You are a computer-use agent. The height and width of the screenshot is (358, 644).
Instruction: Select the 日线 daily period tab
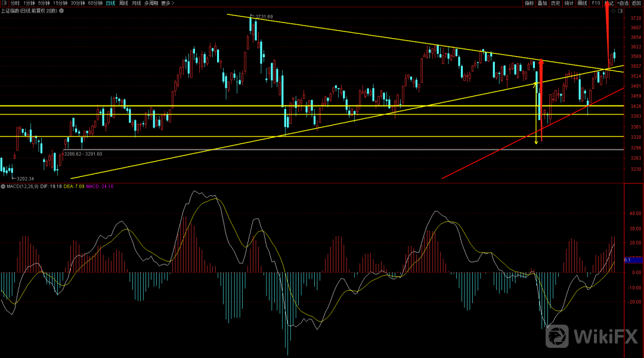[x=110, y=3]
